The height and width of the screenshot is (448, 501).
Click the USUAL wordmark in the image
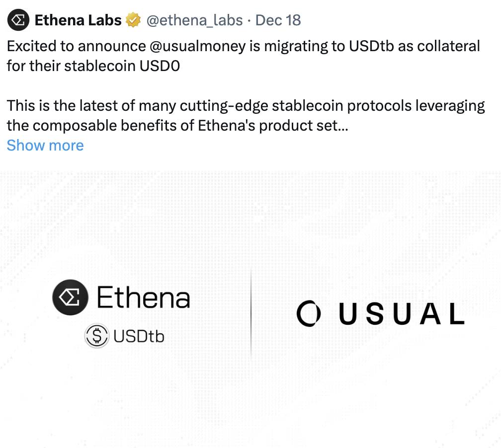(402, 314)
